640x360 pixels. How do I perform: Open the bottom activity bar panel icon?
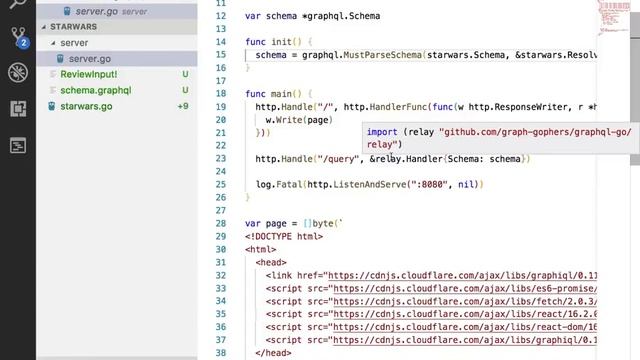click(18, 145)
